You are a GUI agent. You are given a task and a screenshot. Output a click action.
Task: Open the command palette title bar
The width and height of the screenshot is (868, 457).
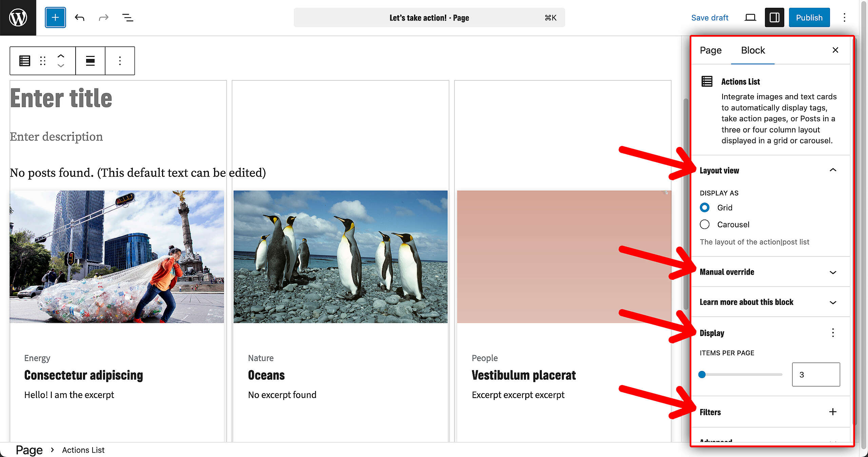[x=429, y=18]
